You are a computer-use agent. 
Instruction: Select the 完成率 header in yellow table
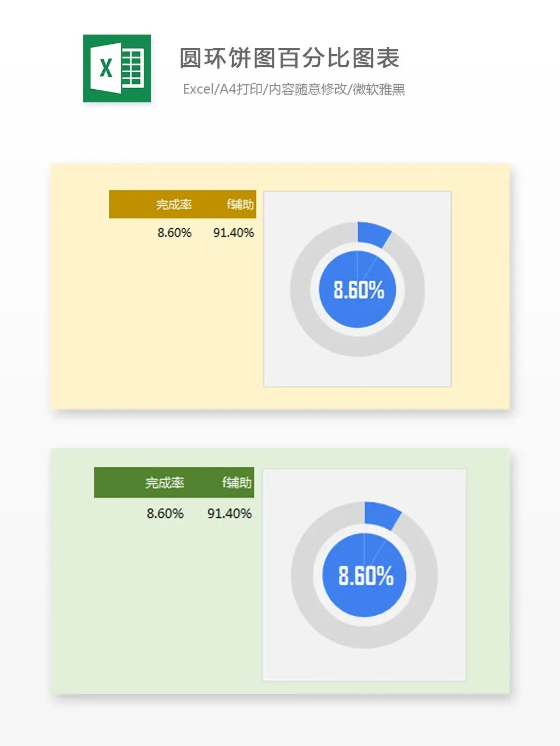pos(173,205)
